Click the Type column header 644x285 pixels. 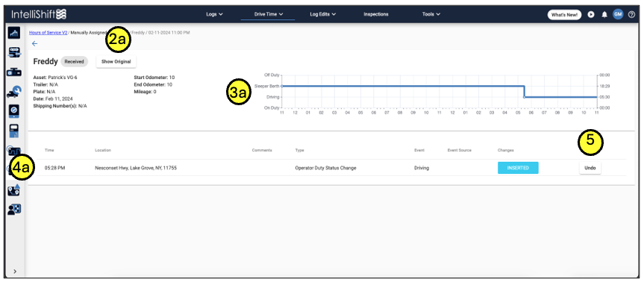click(299, 150)
